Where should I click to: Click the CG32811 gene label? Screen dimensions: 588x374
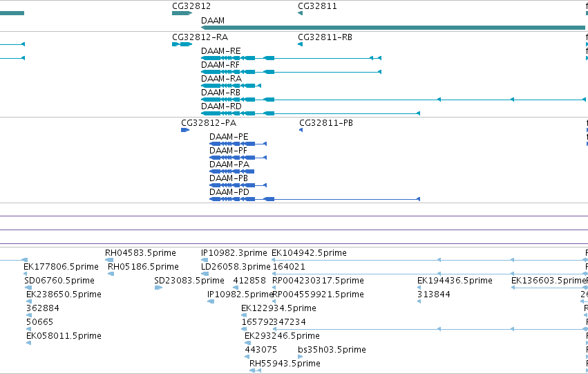(317, 6)
